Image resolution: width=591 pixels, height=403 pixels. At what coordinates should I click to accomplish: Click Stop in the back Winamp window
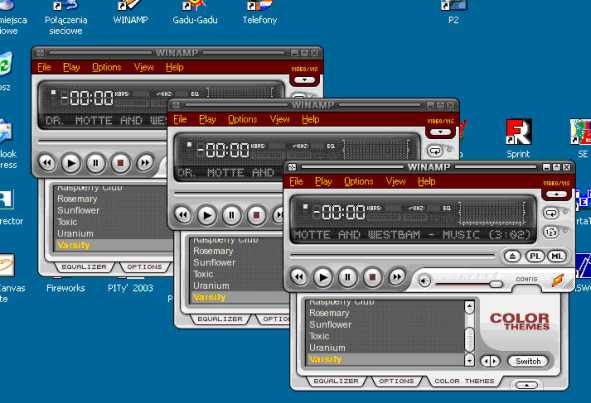[120, 163]
